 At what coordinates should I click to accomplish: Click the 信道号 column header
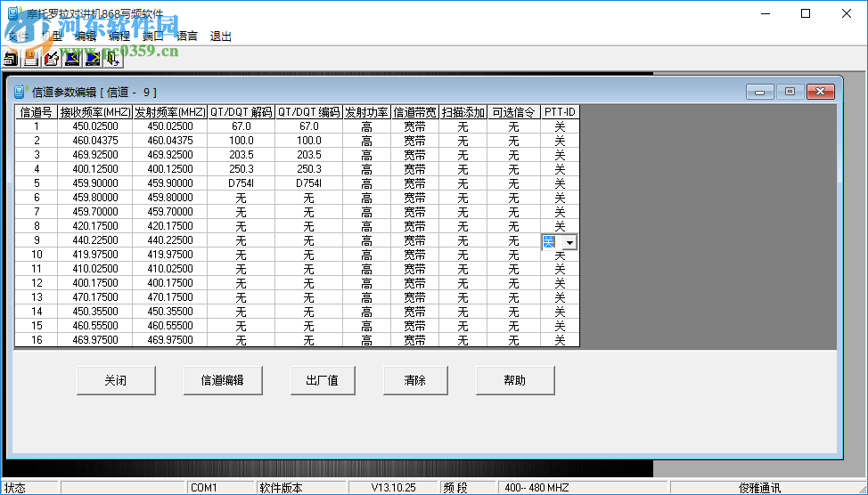pos(36,112)
